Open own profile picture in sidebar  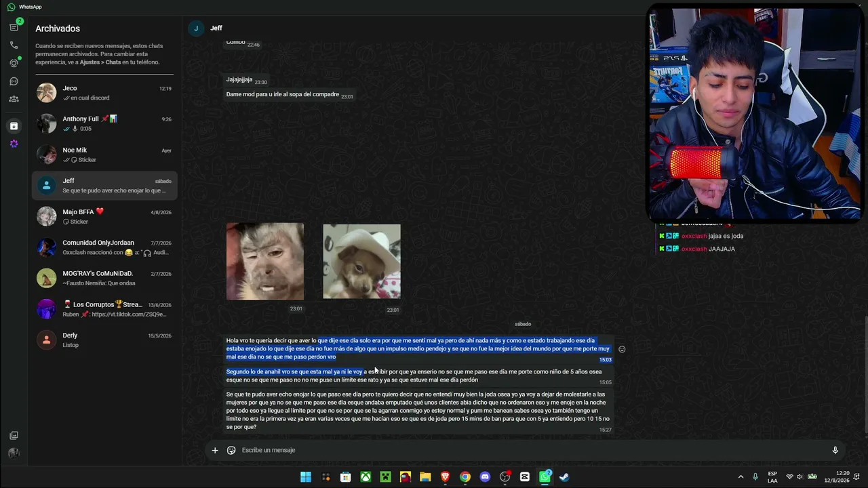pos(14,453)
